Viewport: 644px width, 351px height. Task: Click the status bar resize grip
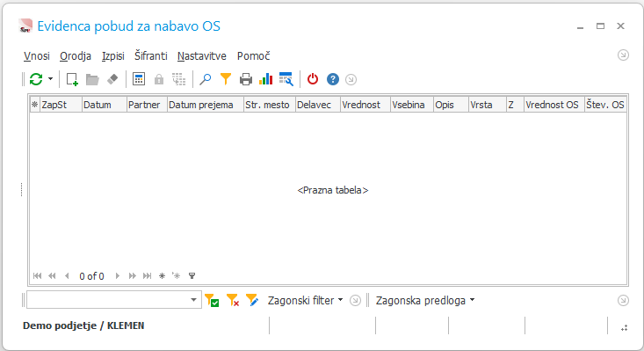625,327
